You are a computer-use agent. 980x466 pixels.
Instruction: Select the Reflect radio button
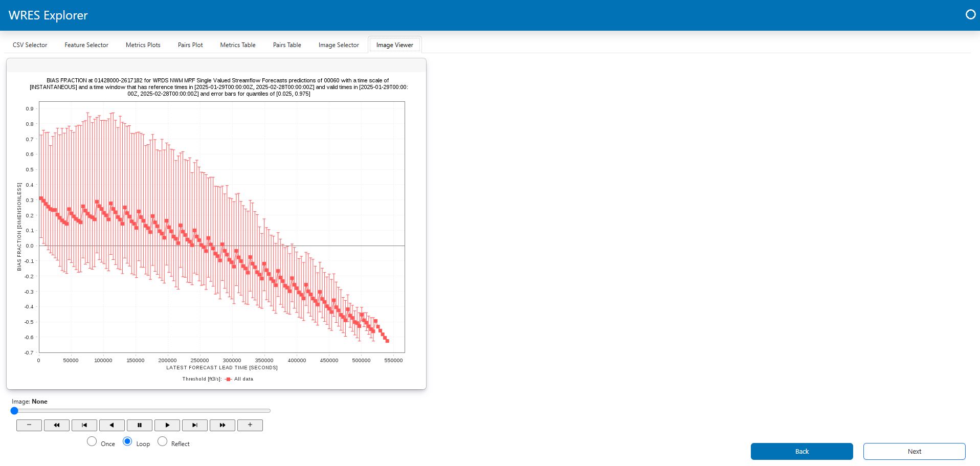click(x=162, y=441)
